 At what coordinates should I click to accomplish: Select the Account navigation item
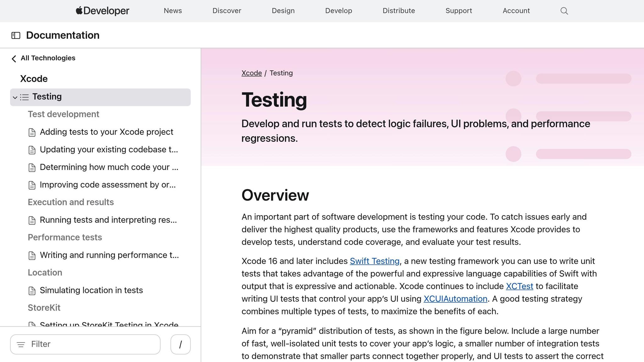[516, 11]
